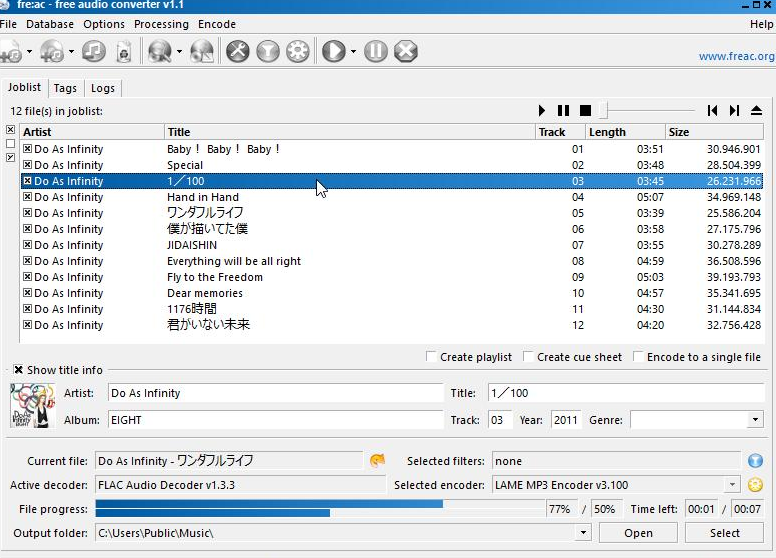The width and height of the screenshot is (776, 558).
Task: Open the Help menu
Action: click(x=762, y=24)
